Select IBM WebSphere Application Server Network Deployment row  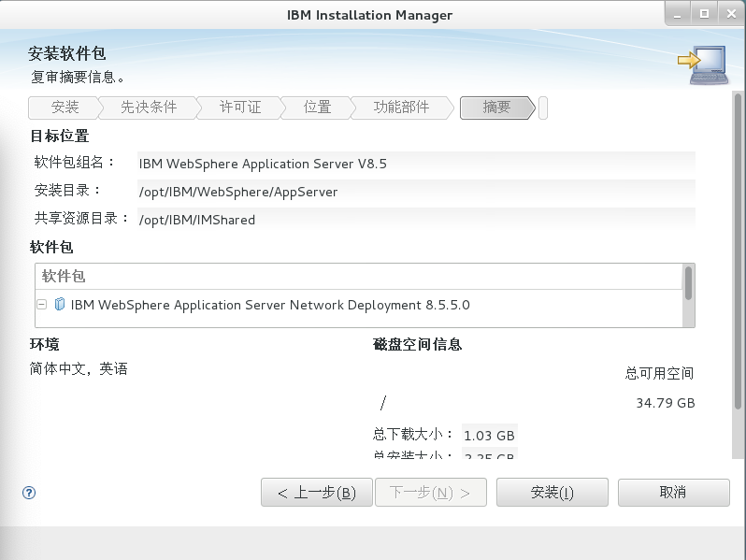click(359, 305)
